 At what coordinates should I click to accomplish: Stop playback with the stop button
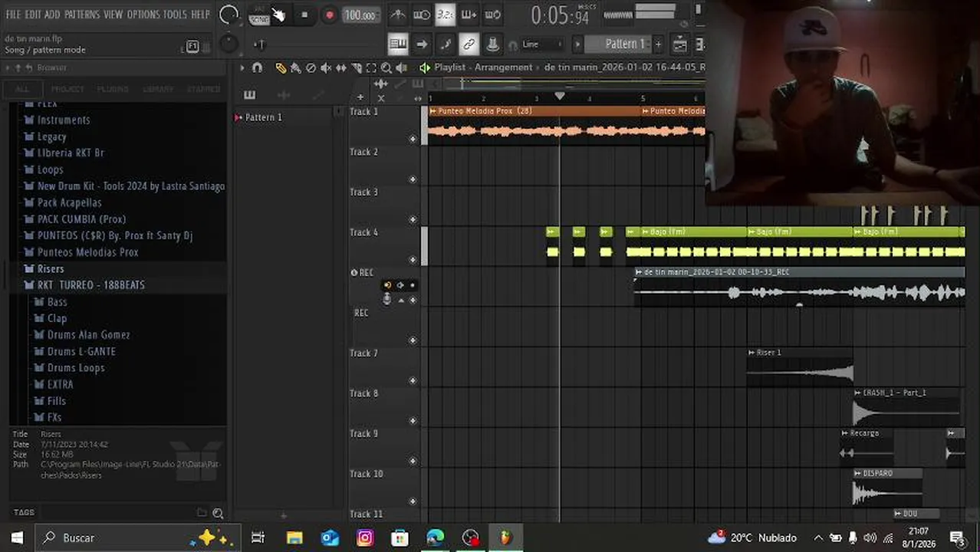pyautogui.click(x=304, y=15)
